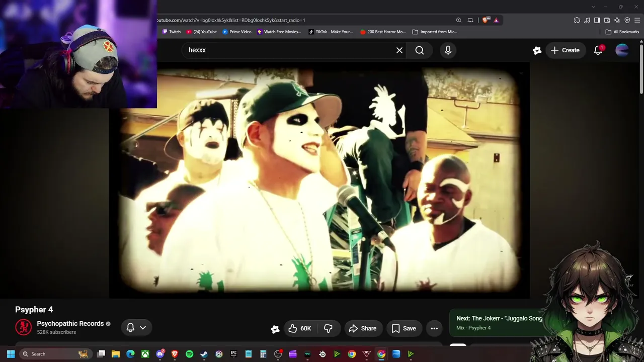The image size is (644, 362).
Task: Open the Windows Start menu
Action: click(x=11, y=354)
